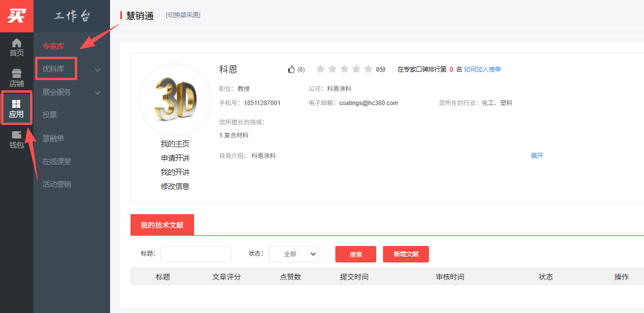Screen dimensions: 644x313
Task: Click the 新增文献 button
Action: (406, 254)
